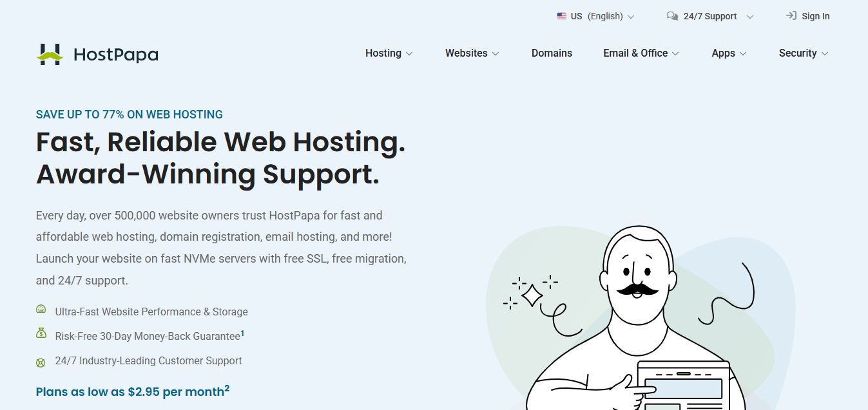Click the 24/7 Support chat bubble icon
Image resolution: width=868 pixels, height=410 pixels.
tap(672, 16)
